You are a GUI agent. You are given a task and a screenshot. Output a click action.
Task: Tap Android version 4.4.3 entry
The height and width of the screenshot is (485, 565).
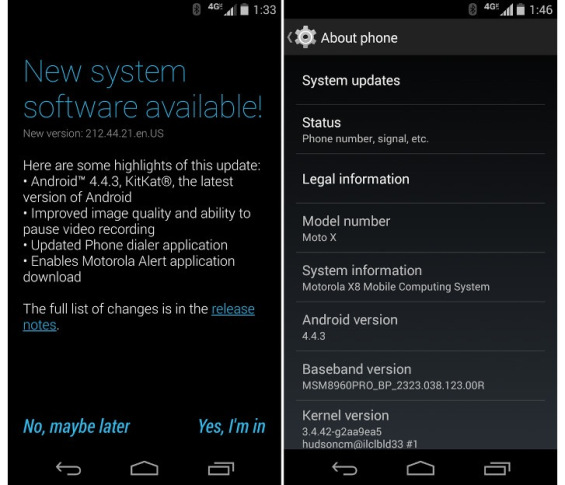421,327
